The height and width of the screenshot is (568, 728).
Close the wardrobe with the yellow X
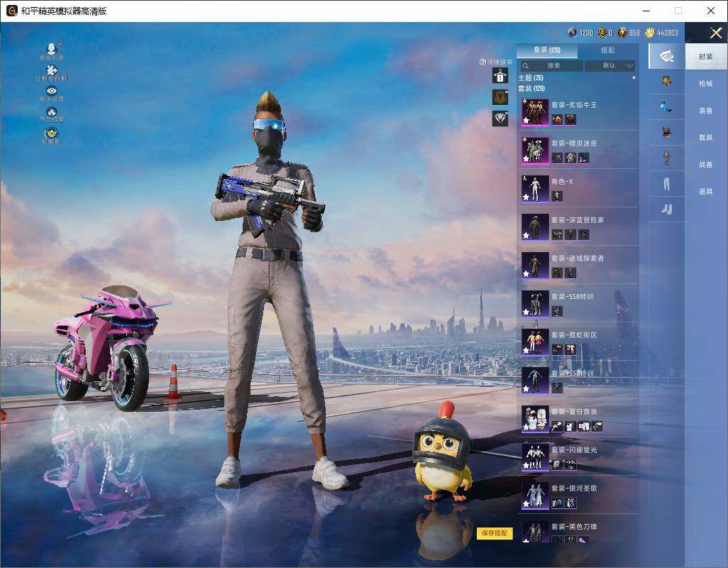click(x=715, y=33)
